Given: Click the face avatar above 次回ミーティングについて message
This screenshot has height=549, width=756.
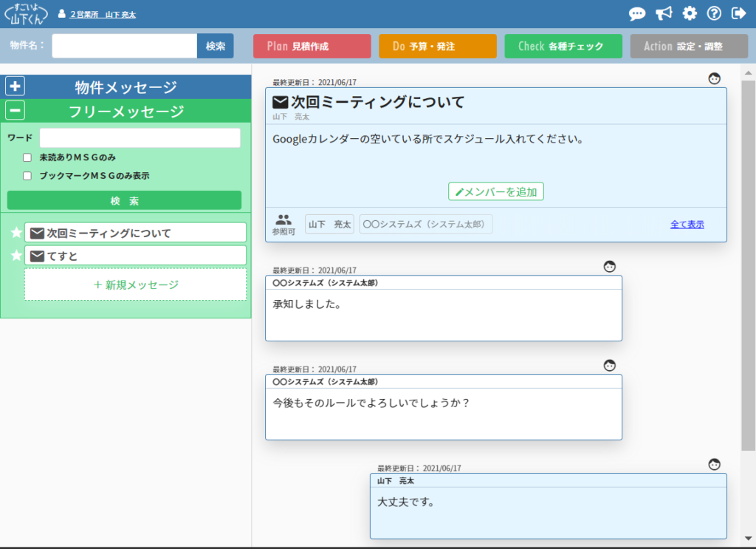Looking at the screenshot, I should tap(714, 78).
